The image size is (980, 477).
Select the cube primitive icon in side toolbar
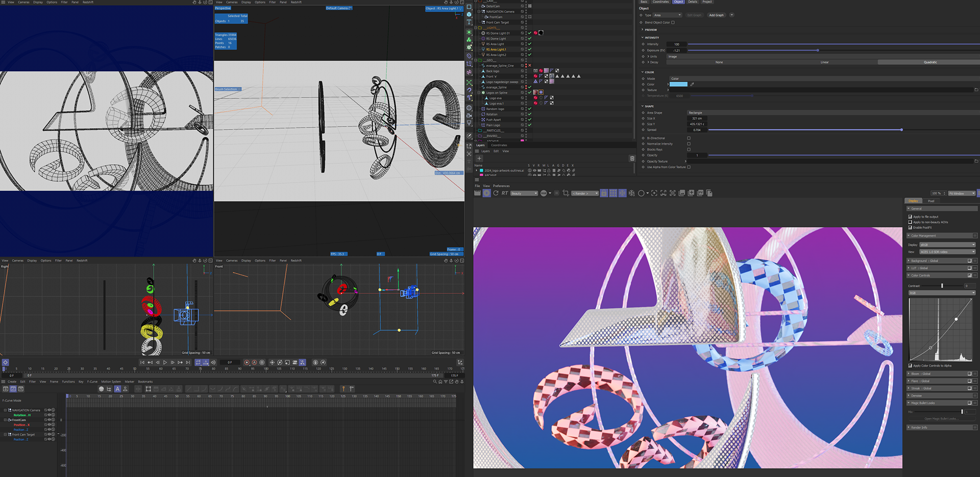pyautogui.click(x=469, y=14)
